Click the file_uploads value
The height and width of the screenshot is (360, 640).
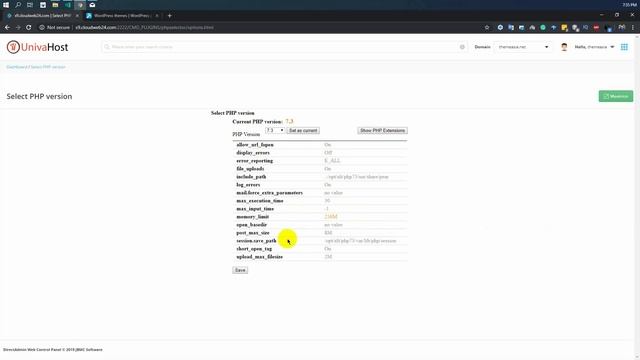pos(327,169)
